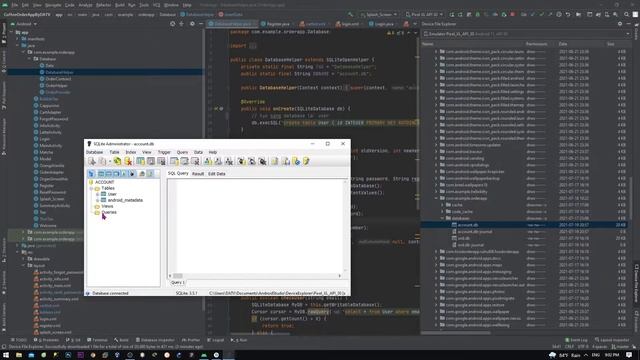The width and height of the screenshot is (640, 360).
Task: Click the Permissions column header
Action: point(536,44)
